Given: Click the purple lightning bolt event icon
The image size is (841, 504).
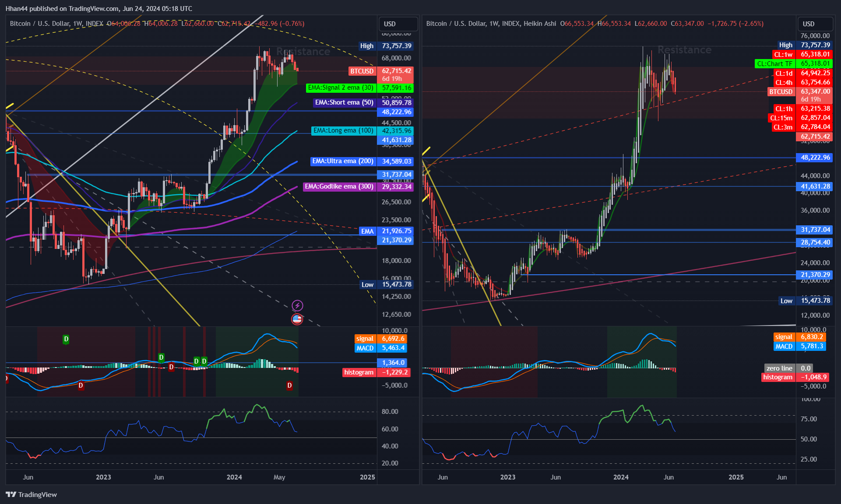Looking at the screenshot, I should pos(297,305).
